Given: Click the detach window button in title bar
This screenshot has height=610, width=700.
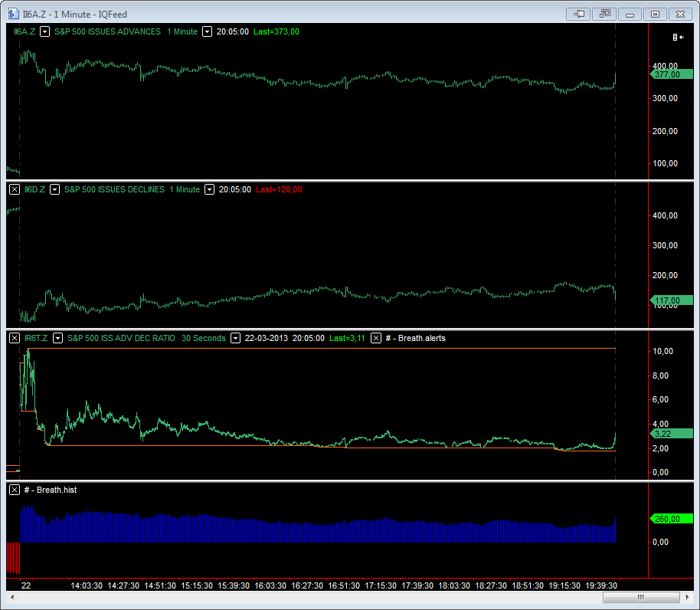Looking at the screenshot, I should coord(604,15).
